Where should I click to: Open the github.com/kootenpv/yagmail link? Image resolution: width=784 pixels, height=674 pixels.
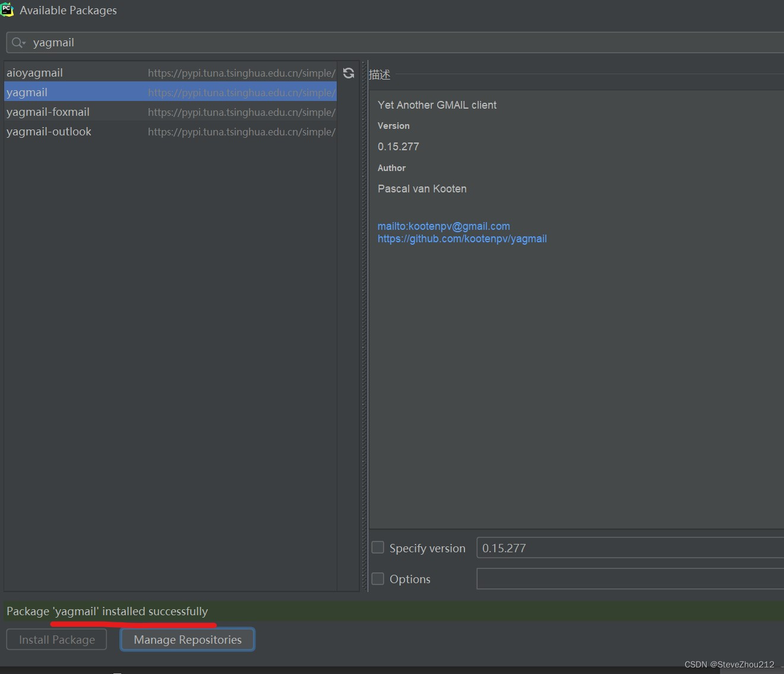tap(462, 239)
